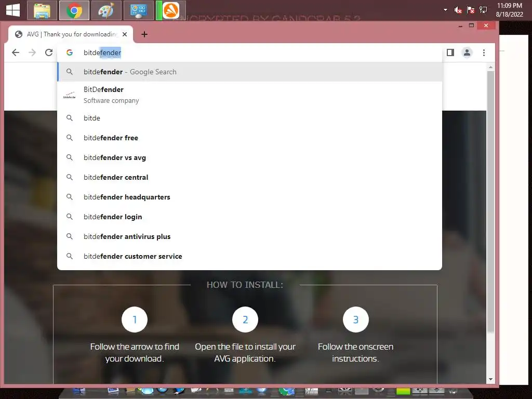
Task: Click the step 1 circle
Action: [135, 320]
